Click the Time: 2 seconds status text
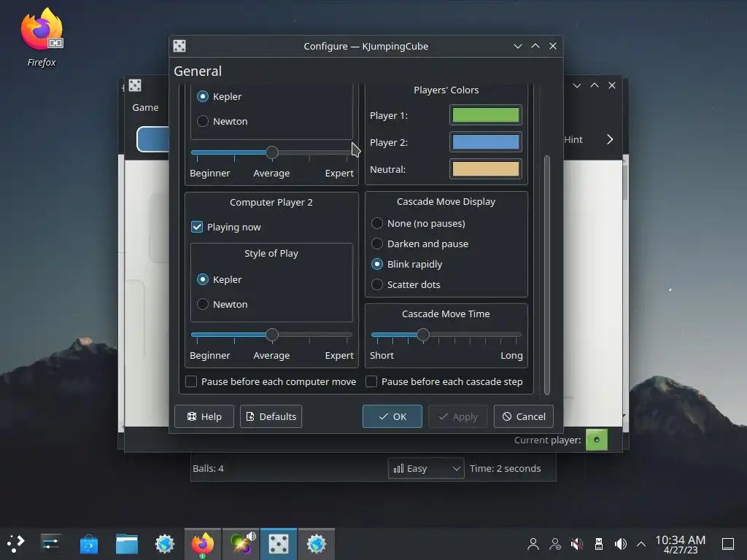The image size is (747, 560). (506, 469)
